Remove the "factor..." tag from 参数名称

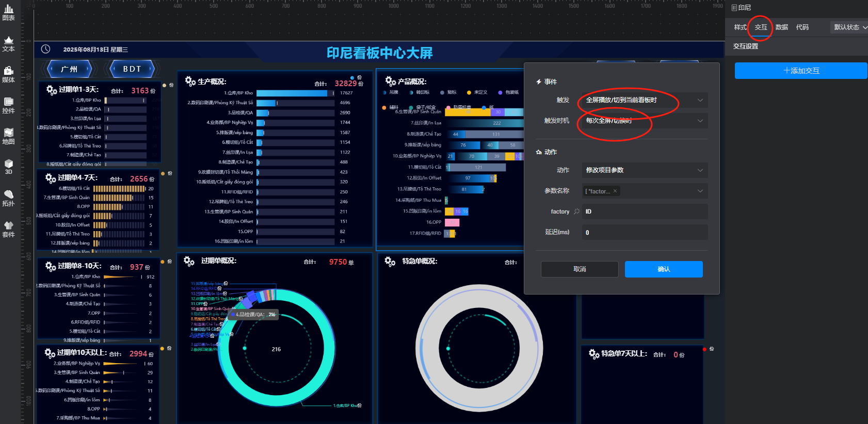(615, 191)
